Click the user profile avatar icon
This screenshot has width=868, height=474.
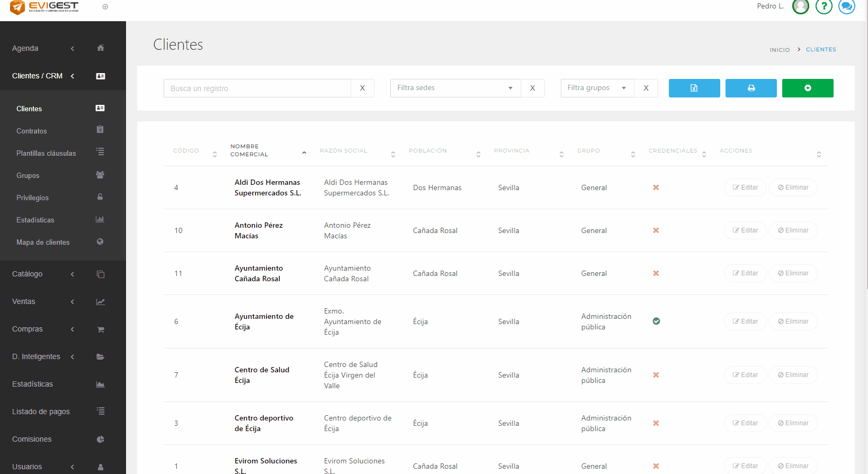[x=800, y=6]
